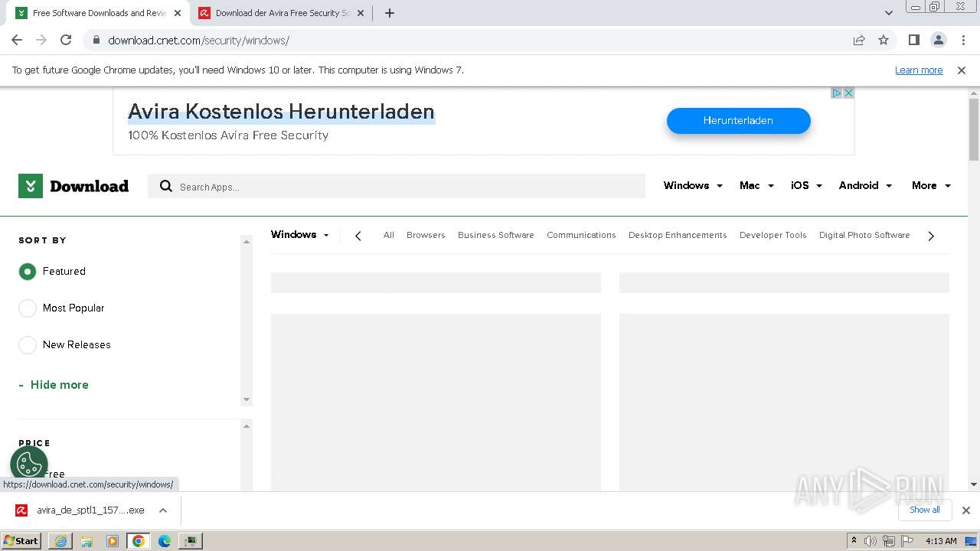Show hidden system tray icons

coord(854,540)
